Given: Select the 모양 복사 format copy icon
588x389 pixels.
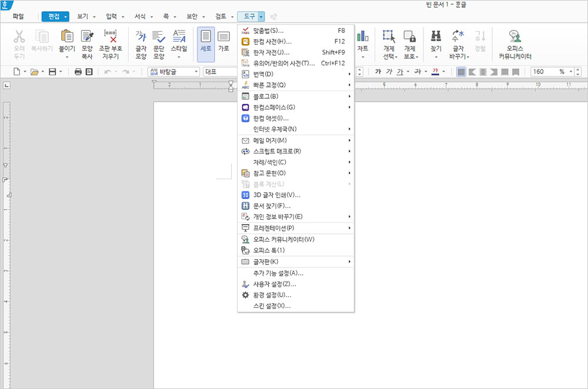Looking at the screenshot, I should [87, 36].
